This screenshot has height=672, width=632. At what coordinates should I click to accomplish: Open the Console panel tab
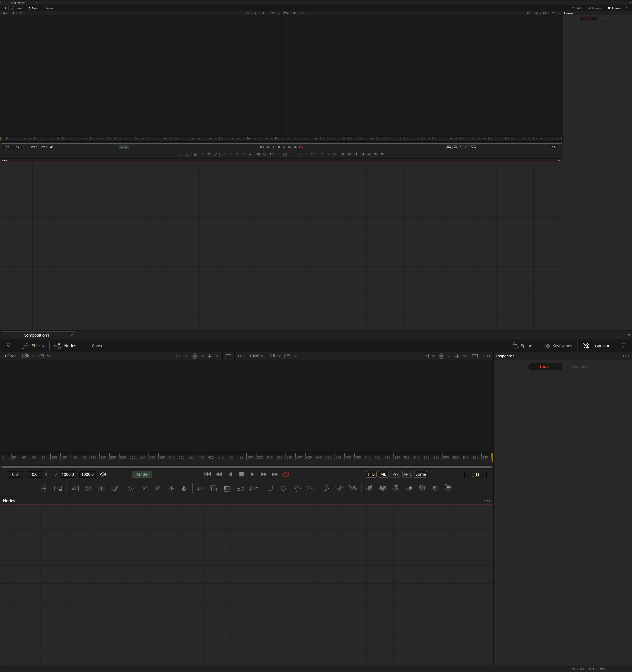pyautogui.click(x=99, y=345)
